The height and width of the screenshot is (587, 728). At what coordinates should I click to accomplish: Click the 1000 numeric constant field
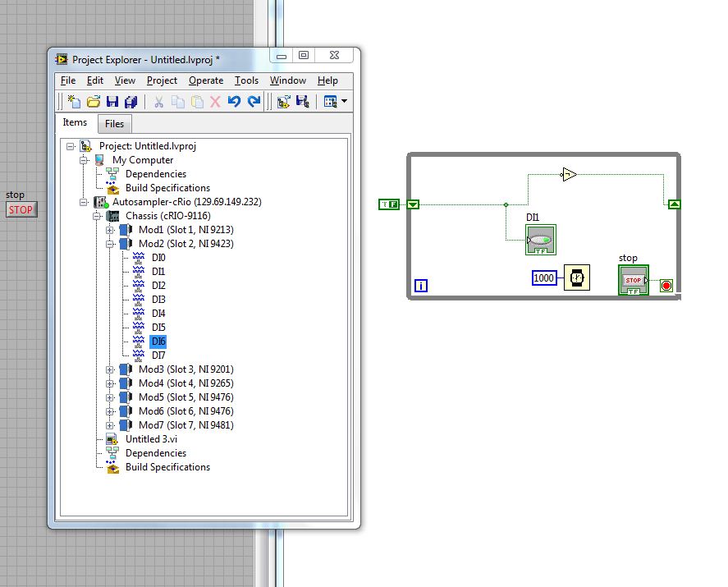[x=543, y=278]
